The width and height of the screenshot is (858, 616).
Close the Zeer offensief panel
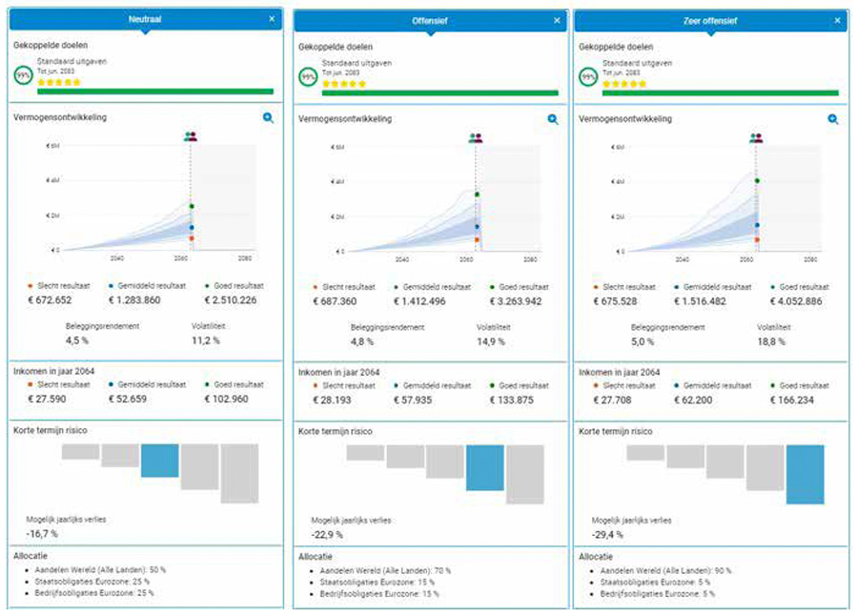point(838,20)
